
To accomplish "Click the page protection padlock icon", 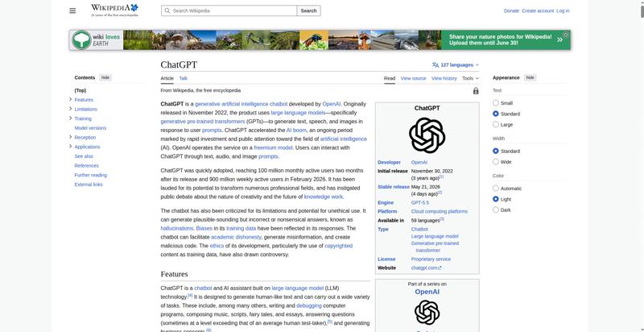I will [x=476, y=91].
